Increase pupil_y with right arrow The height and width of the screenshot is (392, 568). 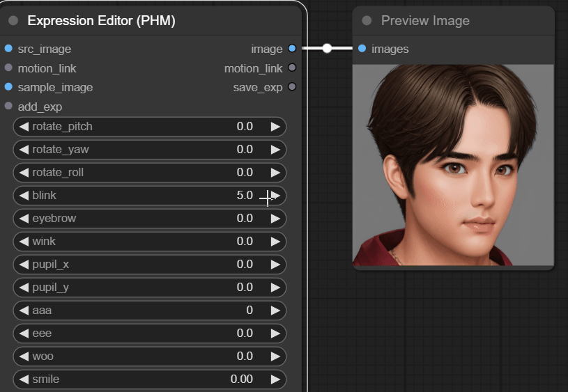tap(275, 288)
